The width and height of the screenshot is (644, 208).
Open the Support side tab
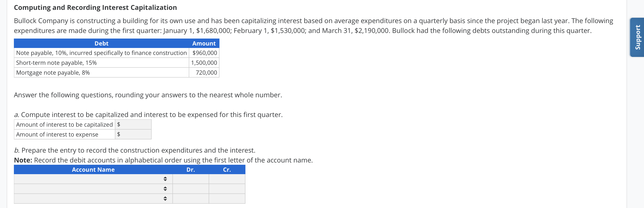(637, 37)
